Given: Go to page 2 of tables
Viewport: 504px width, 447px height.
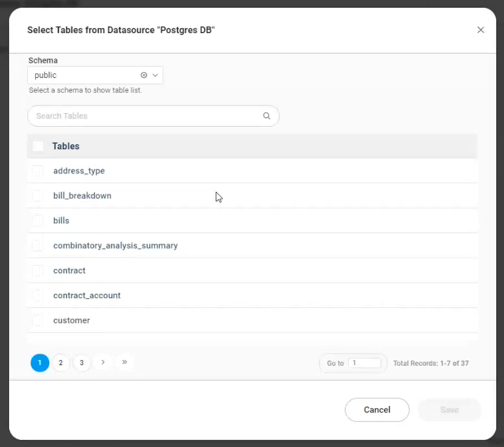Looking at the screenshot, I should pos(60,363).
